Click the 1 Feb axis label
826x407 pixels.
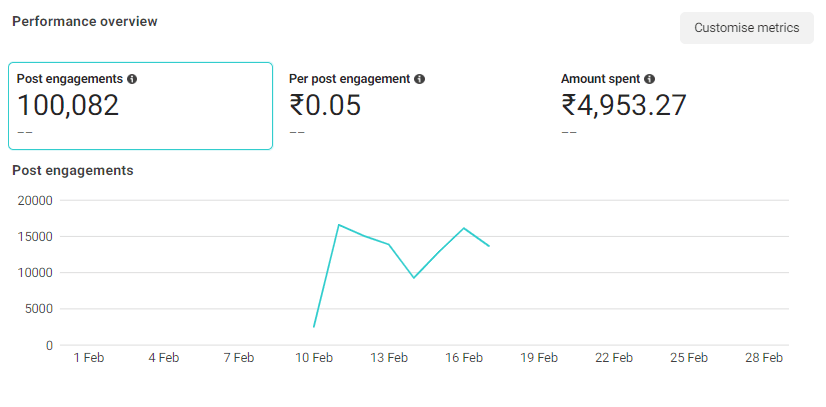(89, 358)
